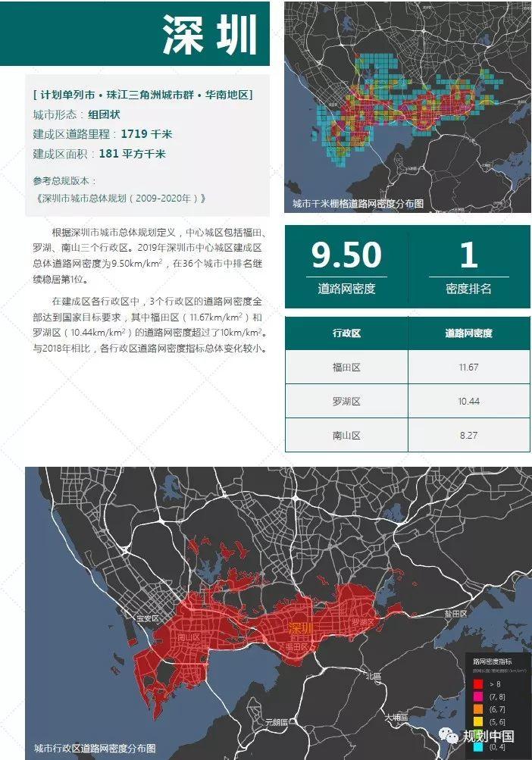Screen dimensions: 532x760
Task: Click the paragraph starting 在建成区各行政区中
Action: pos(149,325)
